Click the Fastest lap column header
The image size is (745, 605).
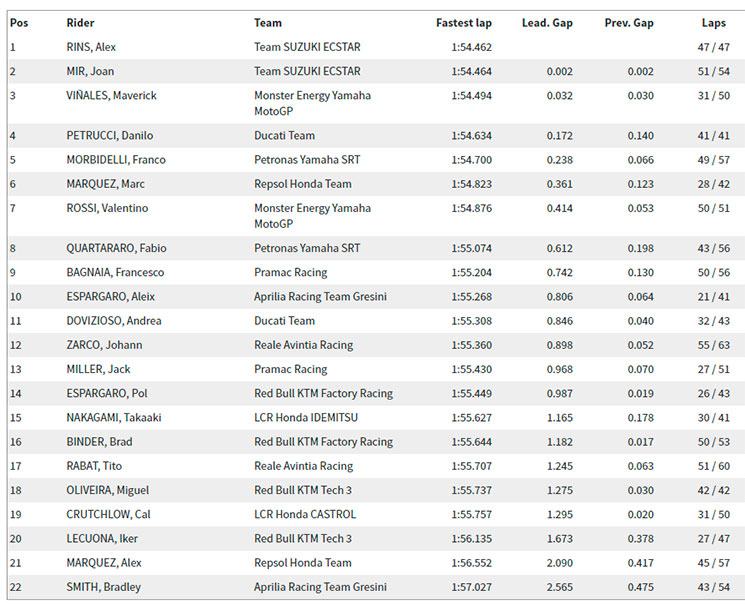pos(464,23)
